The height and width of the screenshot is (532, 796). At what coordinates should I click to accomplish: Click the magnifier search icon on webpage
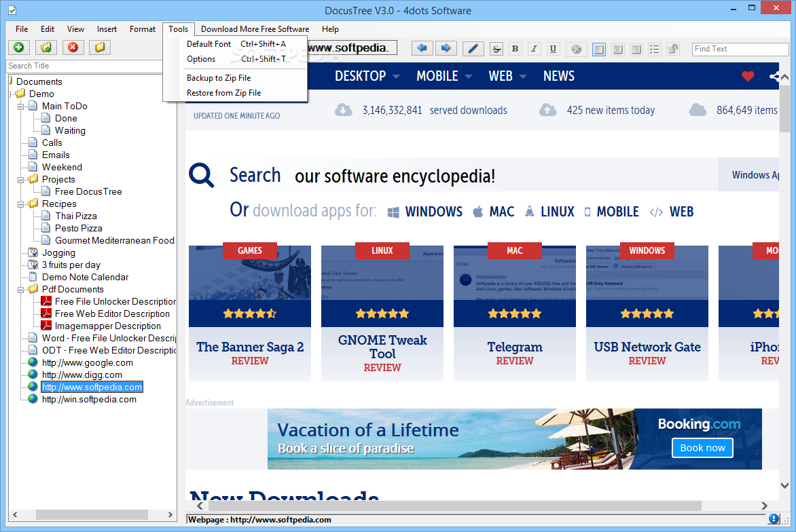point(202,176)
